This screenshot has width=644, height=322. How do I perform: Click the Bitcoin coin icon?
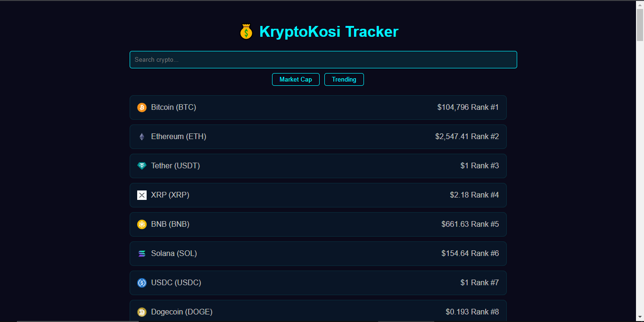(x=142, y=107)
